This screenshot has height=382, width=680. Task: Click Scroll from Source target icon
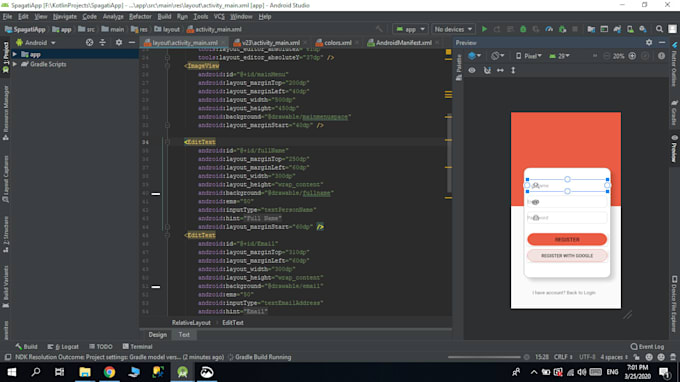pos(89,42)
